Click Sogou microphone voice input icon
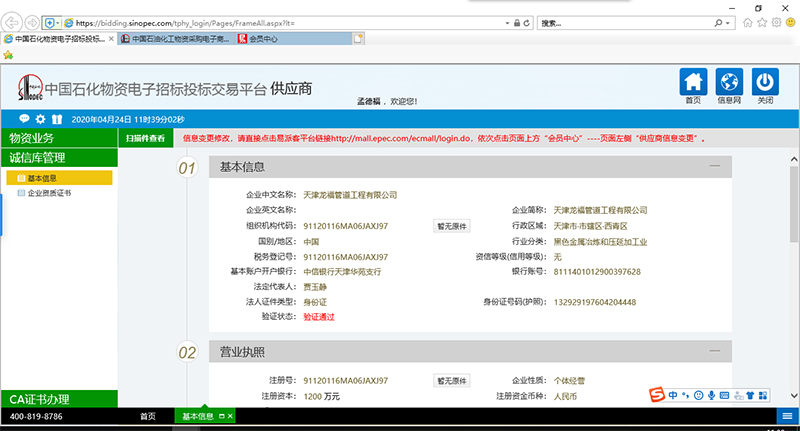This screenshot has height=431, width=800. 711,395
